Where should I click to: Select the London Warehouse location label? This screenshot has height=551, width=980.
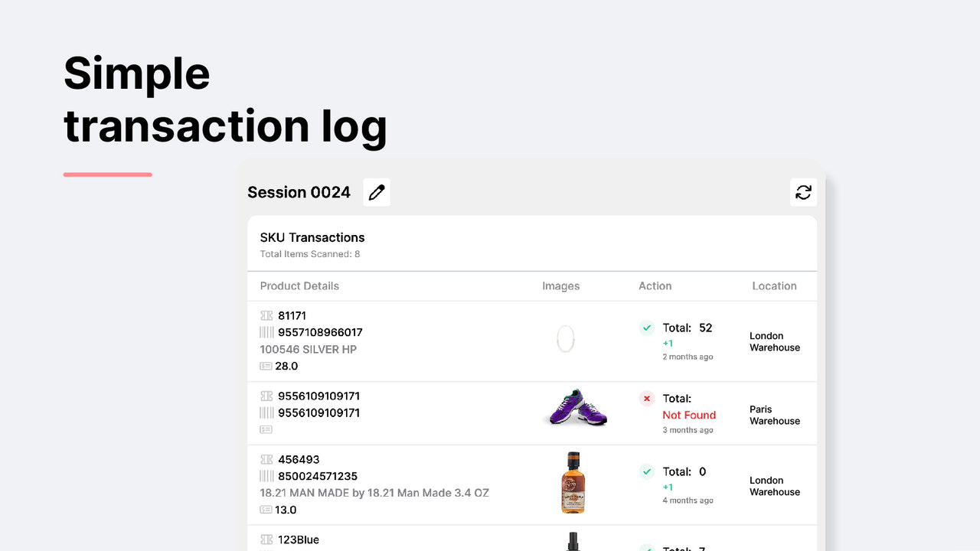[774, 341]
